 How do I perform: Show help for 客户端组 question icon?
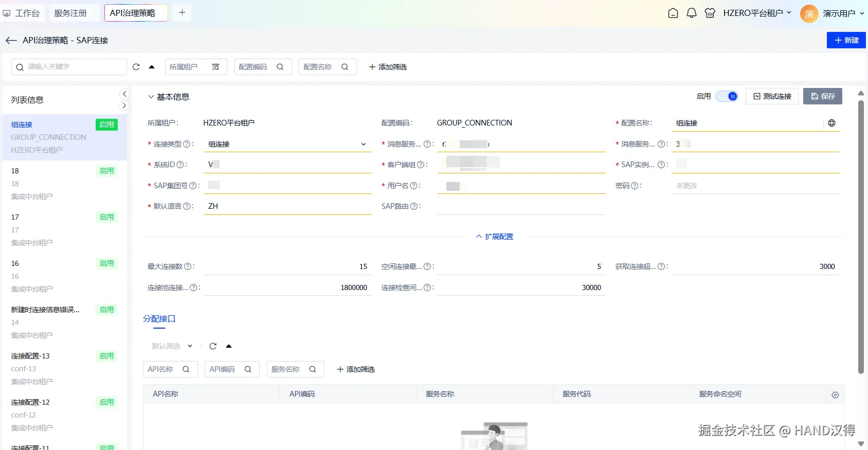pos(421,165)
